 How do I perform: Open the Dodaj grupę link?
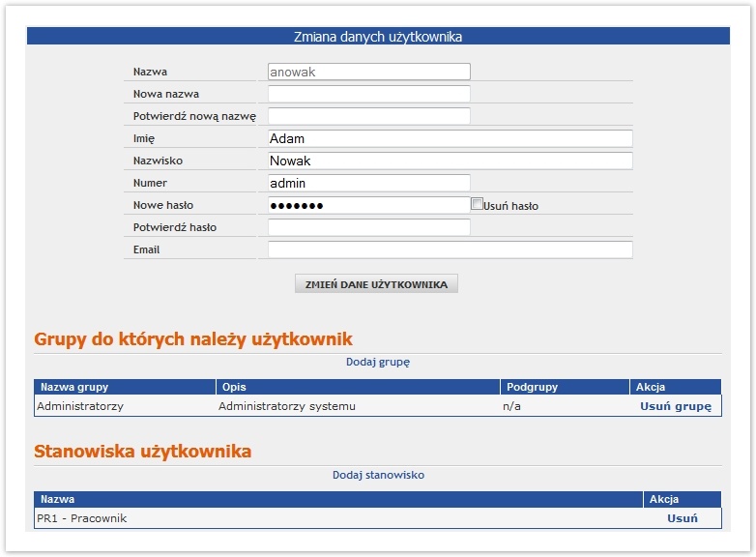[x=378, y=362]
